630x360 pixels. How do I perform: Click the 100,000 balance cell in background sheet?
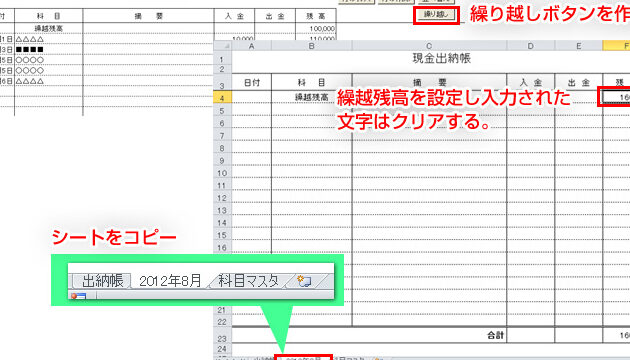pyautogui.click(x=316, y=29)
